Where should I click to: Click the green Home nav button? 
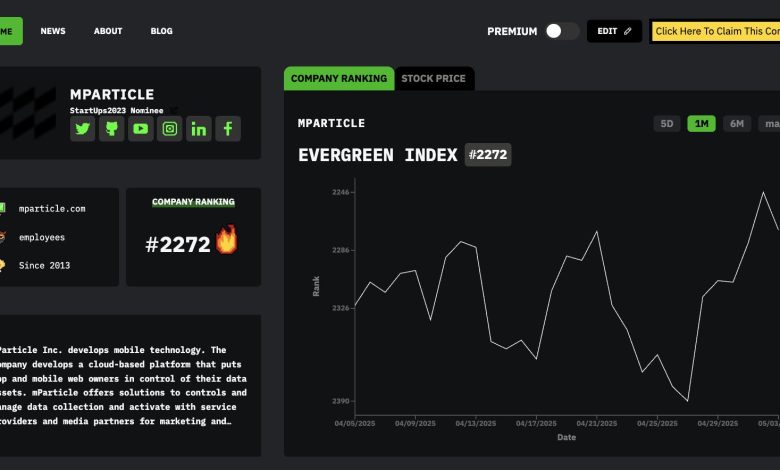coord(10,31)
